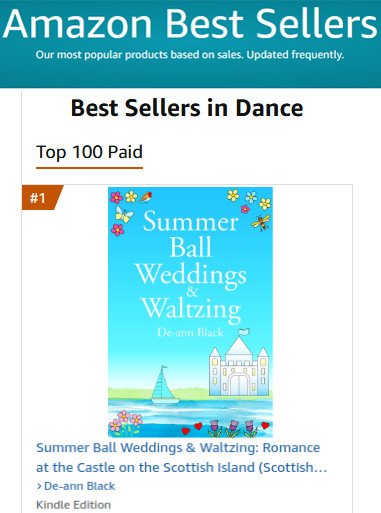Click the butterfly illustration on the cover
Image resolution: width=381 pixels, height=513 pixels.
click(x=124, y=214)
